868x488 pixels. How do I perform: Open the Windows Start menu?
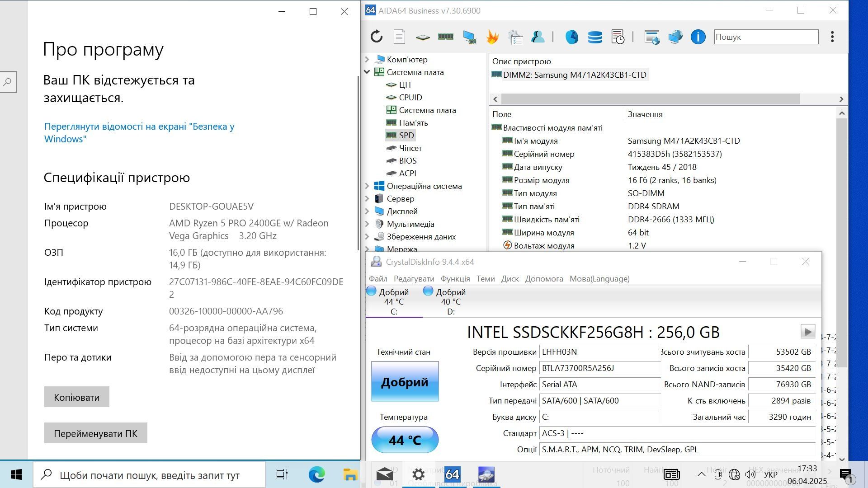(x=16, y=474)
